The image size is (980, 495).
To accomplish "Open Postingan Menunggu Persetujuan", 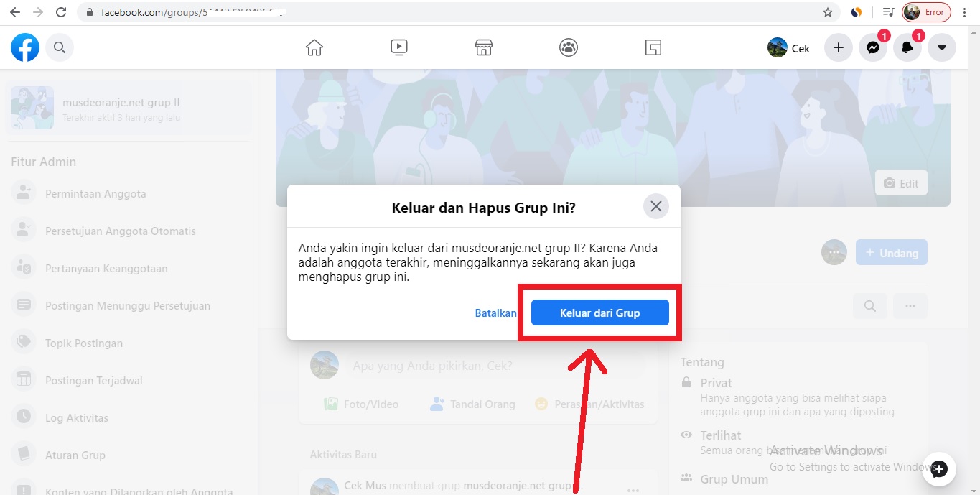I will click(x=129, y=306).
